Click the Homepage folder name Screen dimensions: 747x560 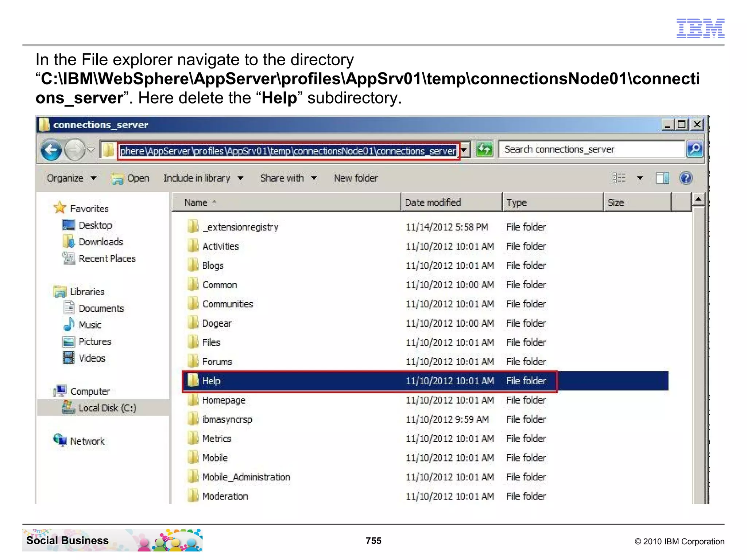point(224,400)
